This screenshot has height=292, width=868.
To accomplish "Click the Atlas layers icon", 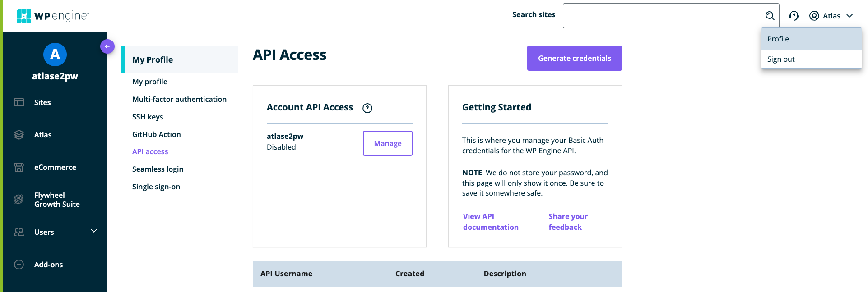I will pos(19,135).
